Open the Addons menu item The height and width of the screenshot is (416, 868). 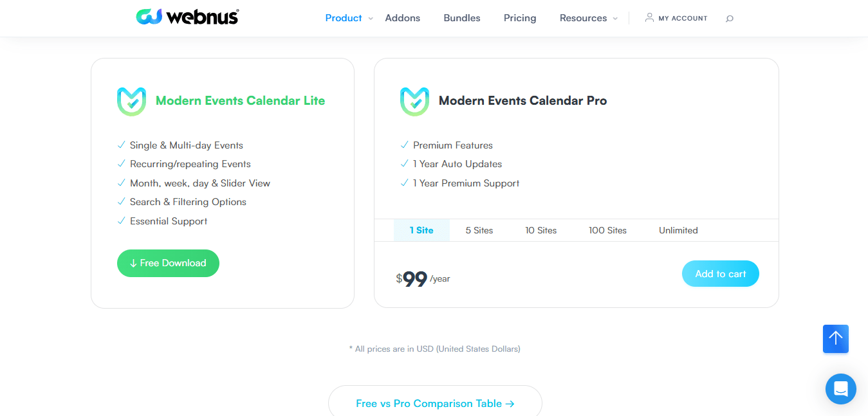pos(402,18)
